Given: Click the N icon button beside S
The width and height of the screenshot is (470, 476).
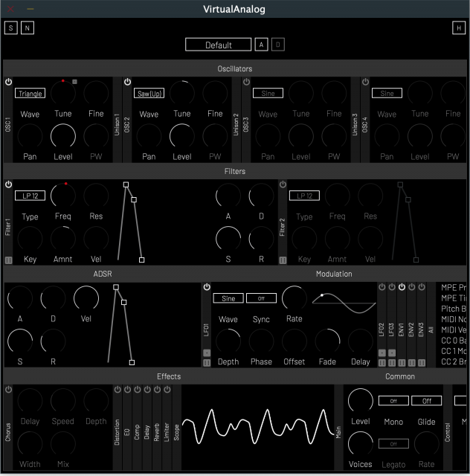Looking at the screenshot, I should click(x=28, y=28).
